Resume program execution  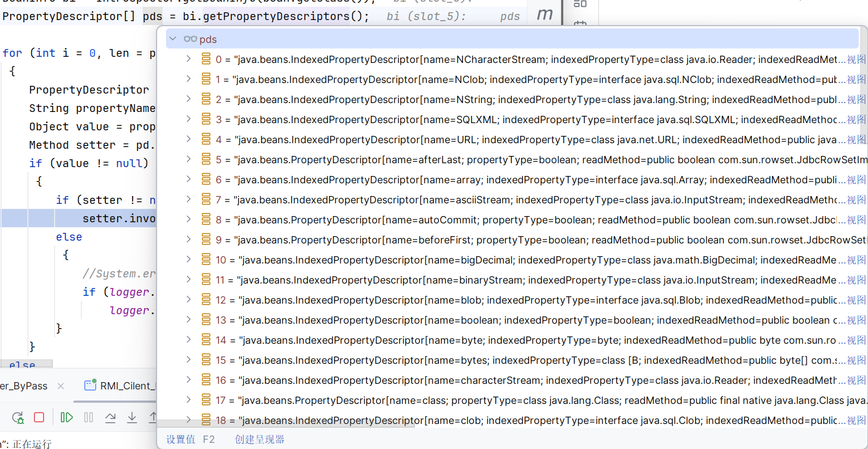click(x=66, y=417)
